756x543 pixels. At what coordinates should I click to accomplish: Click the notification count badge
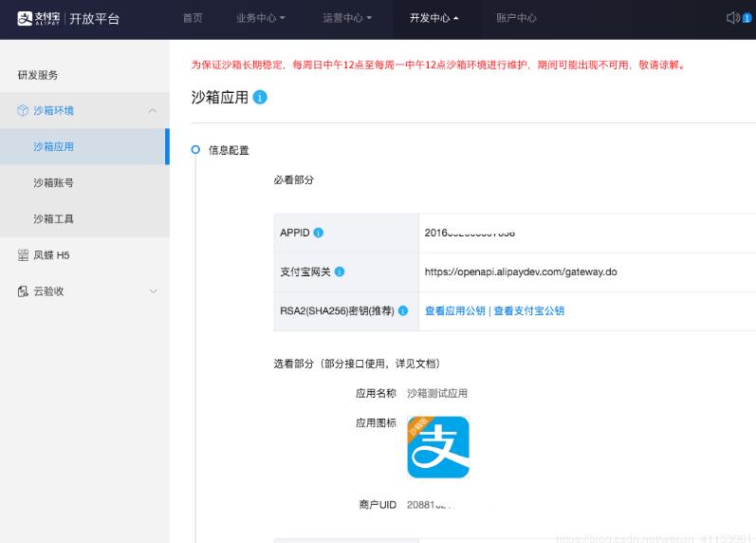pos(747,18)
